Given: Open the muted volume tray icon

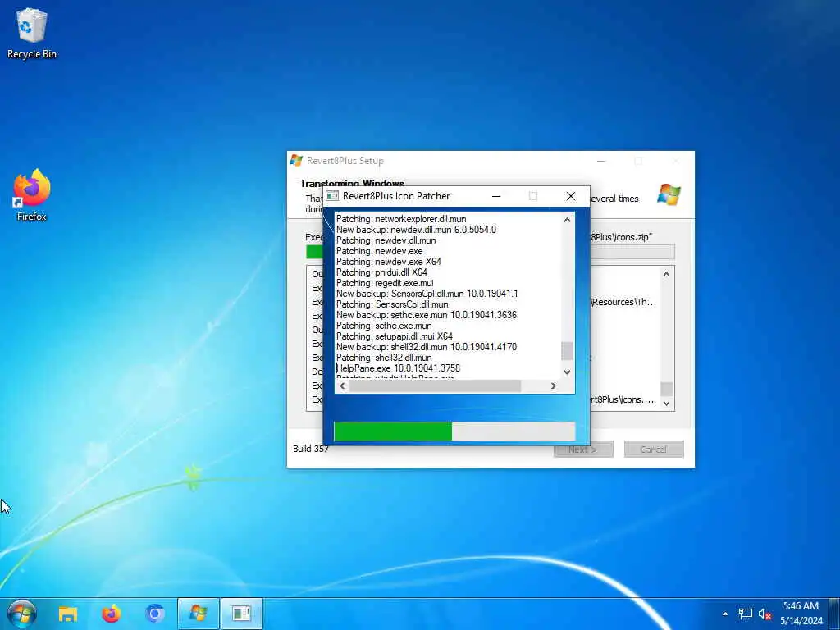Looking at the screenshot, I should point(765,614).
